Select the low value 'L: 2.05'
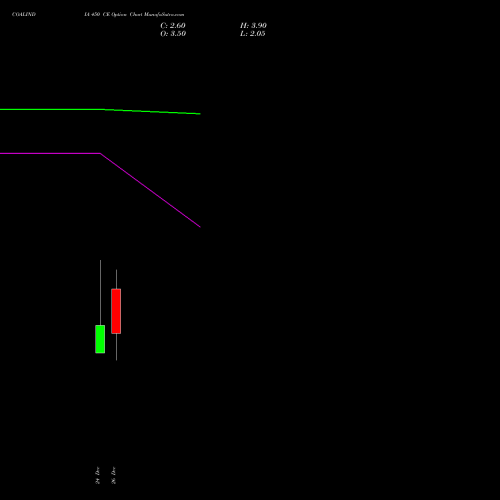500x500 pixels. point(253,34)
